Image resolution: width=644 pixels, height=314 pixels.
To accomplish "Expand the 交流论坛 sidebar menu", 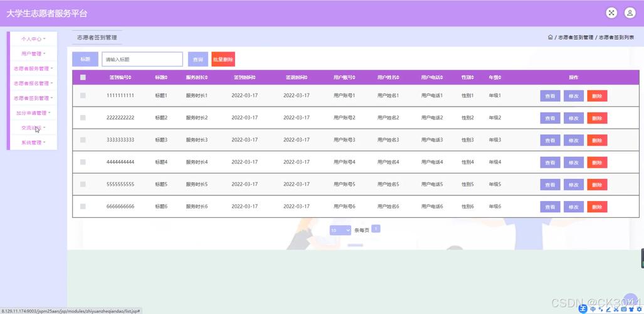I will (33, 127).
